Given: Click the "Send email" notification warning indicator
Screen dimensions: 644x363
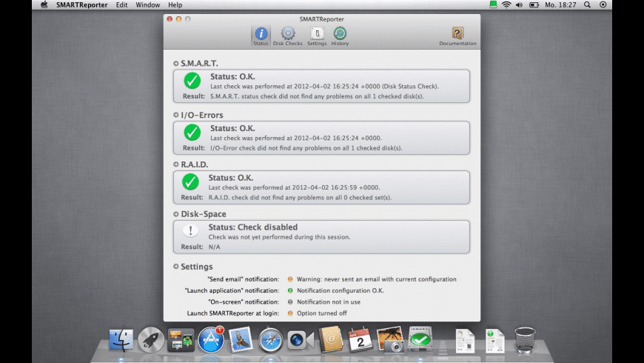Looking at the screenshot, I should point(290,279).
